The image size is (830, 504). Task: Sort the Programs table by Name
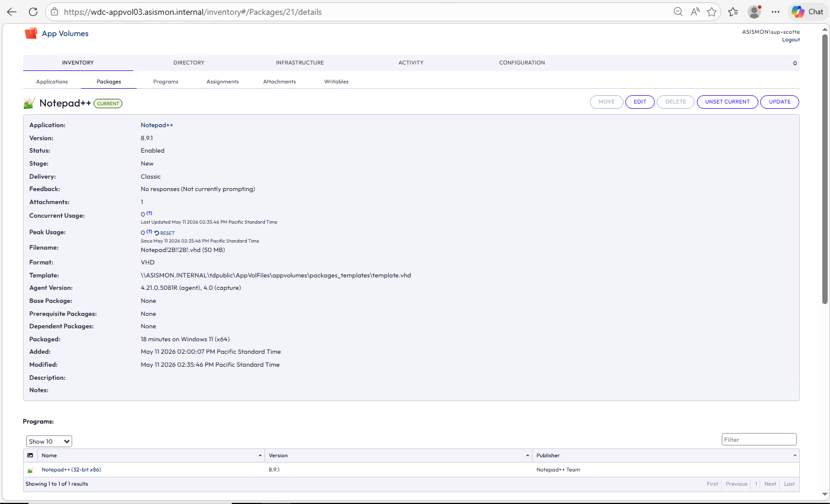click(x=151, y=455)
